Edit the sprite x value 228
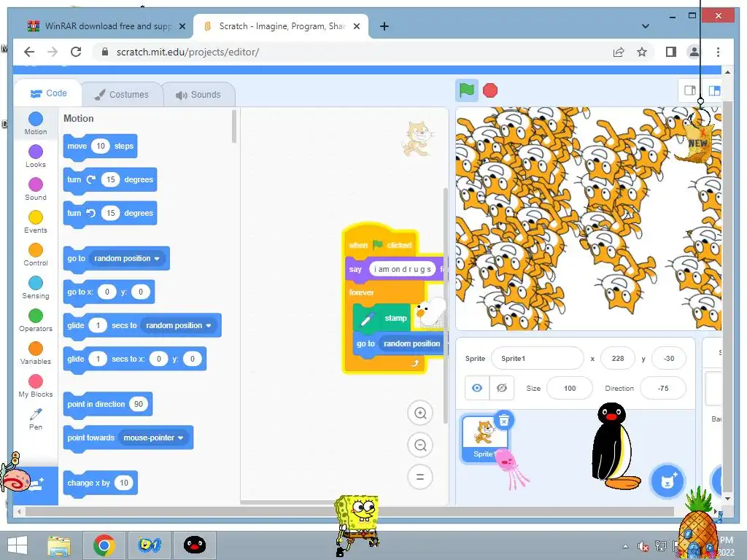747x560 pixels. point(617,359)
